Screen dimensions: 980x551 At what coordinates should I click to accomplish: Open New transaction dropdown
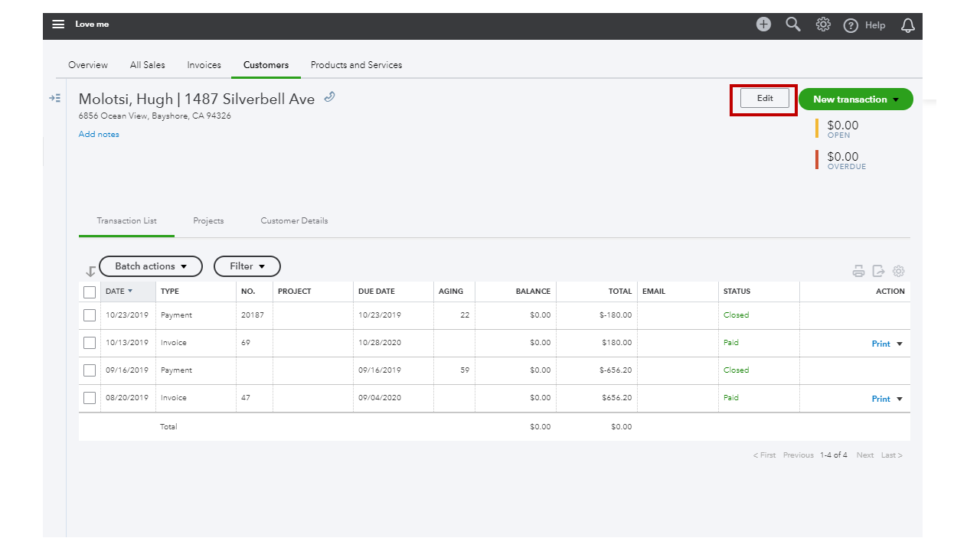tap(856, 99)
